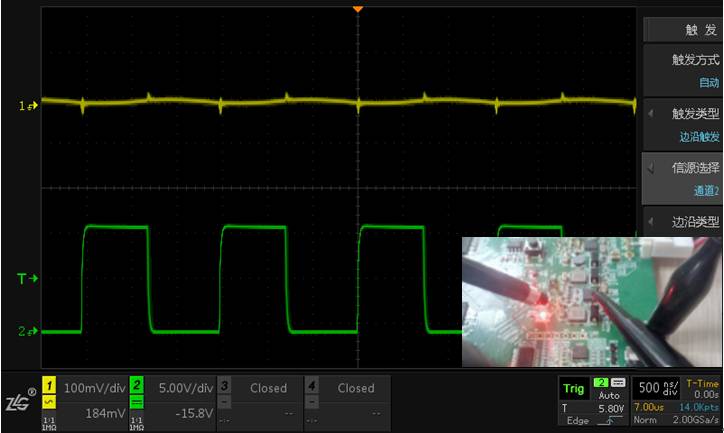
Task: Click the ZLG logo icon
Action: click(19, 402)
